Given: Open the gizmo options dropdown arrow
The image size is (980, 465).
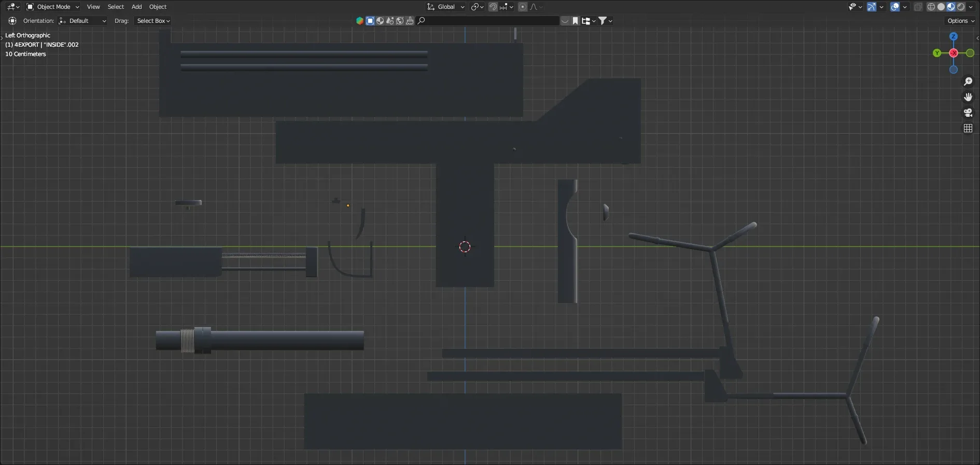Looking at the screenshot, I should click(x=881, y=7).
